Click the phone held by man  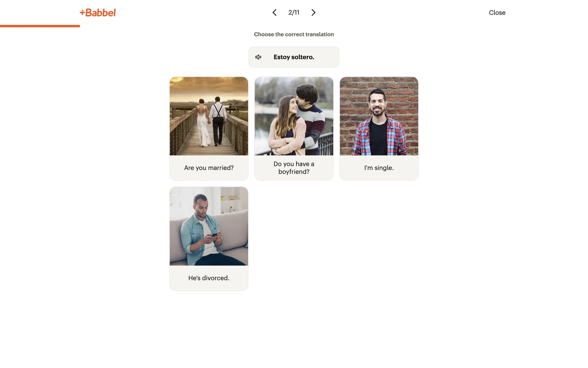point(215,235)
